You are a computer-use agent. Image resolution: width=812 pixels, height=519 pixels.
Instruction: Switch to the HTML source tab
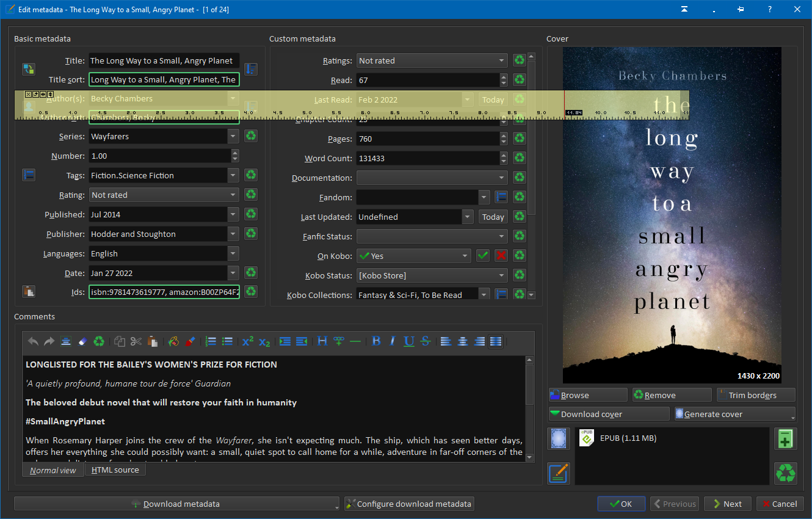[115, 470]
